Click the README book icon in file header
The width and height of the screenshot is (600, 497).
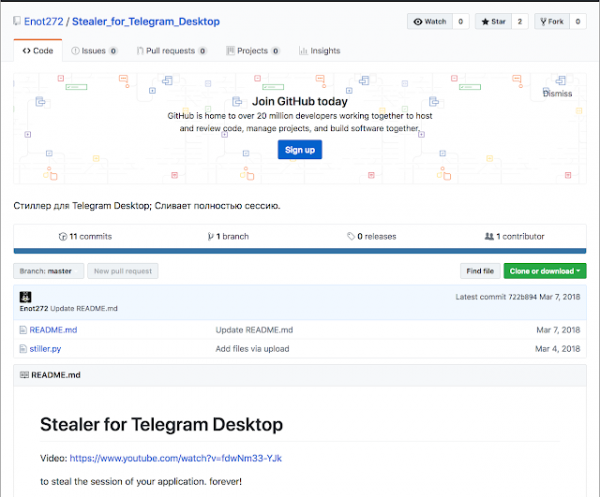[24, 375]
